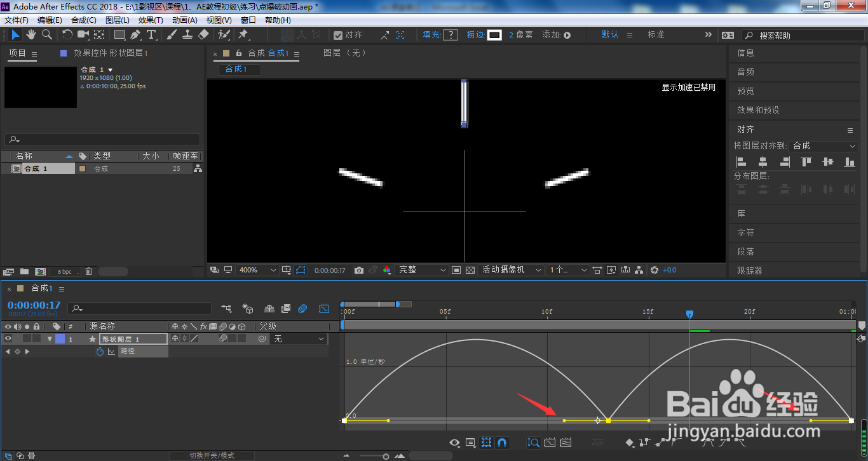
Task: Select the Eraser tool
Action: point(203,34)
